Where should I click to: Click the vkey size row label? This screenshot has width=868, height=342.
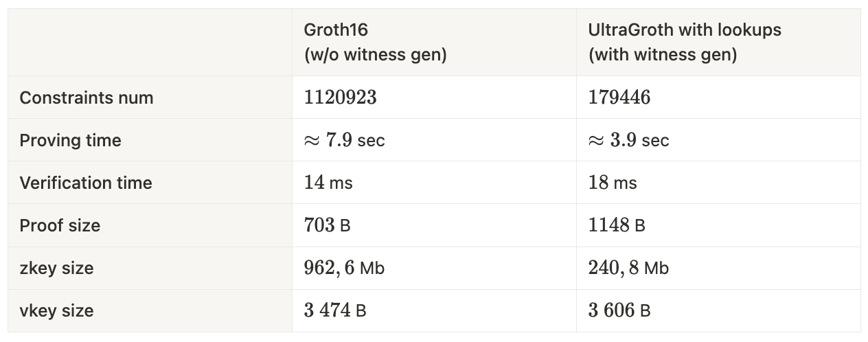coord(56,310)
